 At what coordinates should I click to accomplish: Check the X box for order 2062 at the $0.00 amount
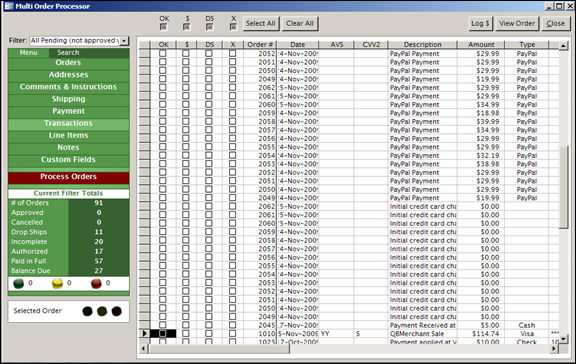pyautogui.click(x=233, y=206)
